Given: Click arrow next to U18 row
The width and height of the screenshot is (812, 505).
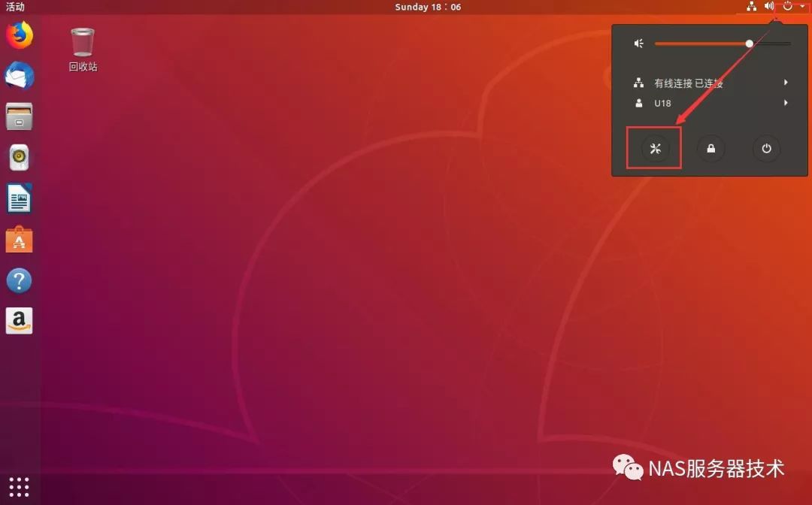Looking at the screenshot, I should tap(786, 102).
